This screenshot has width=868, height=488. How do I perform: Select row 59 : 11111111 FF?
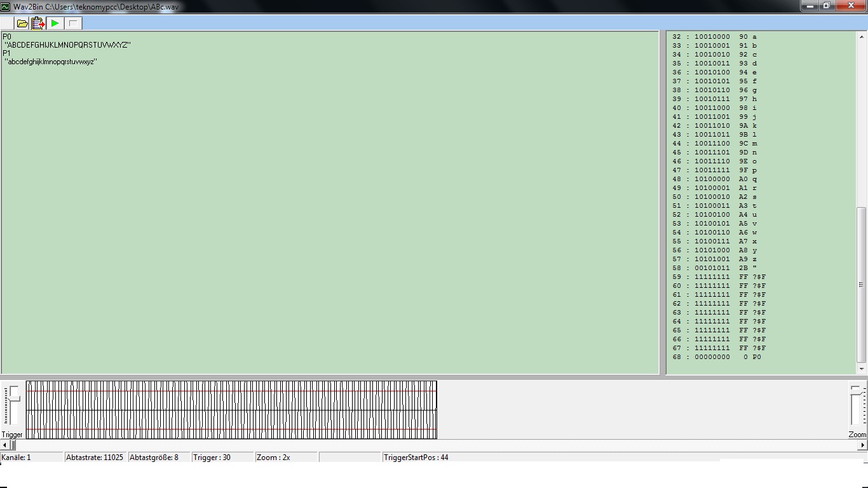719,277
